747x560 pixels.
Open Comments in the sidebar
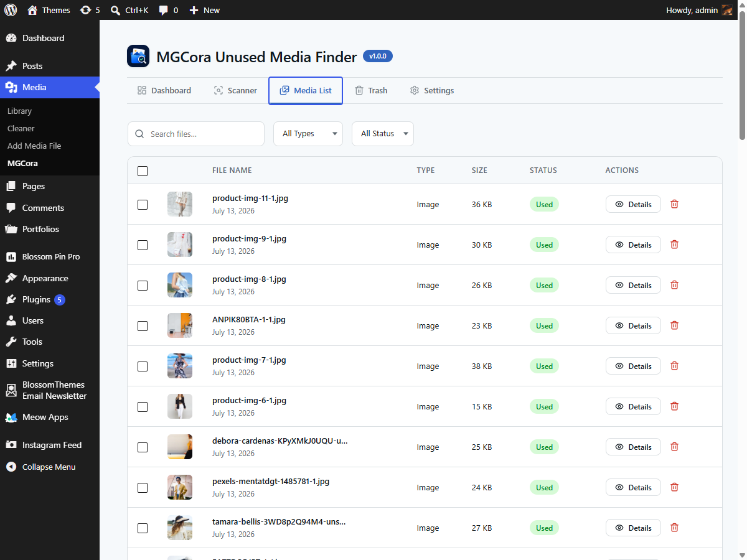click(50, 208)
